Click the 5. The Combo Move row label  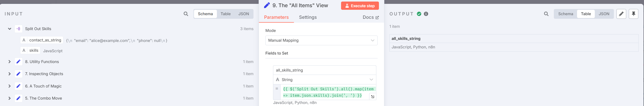click(44, 98)
